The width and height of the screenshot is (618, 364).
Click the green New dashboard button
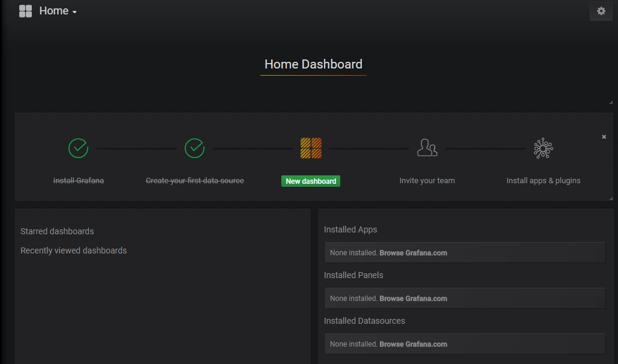311,181
